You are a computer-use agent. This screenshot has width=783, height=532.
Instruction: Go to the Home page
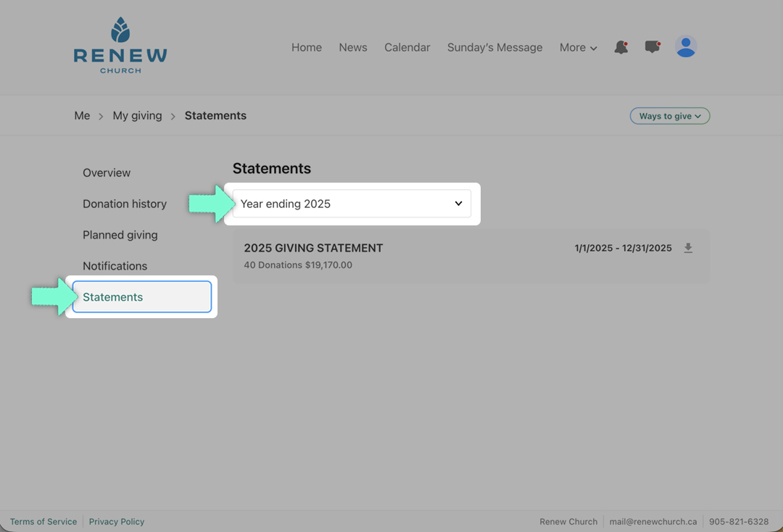307,47
